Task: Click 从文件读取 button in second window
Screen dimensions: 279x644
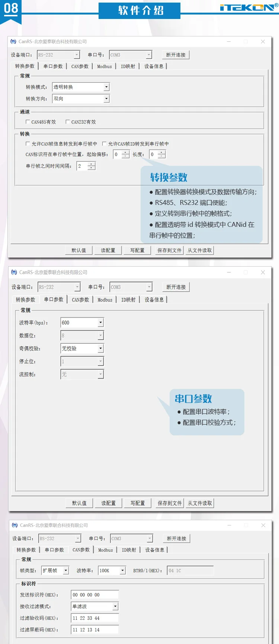Action: click(200, 503)
